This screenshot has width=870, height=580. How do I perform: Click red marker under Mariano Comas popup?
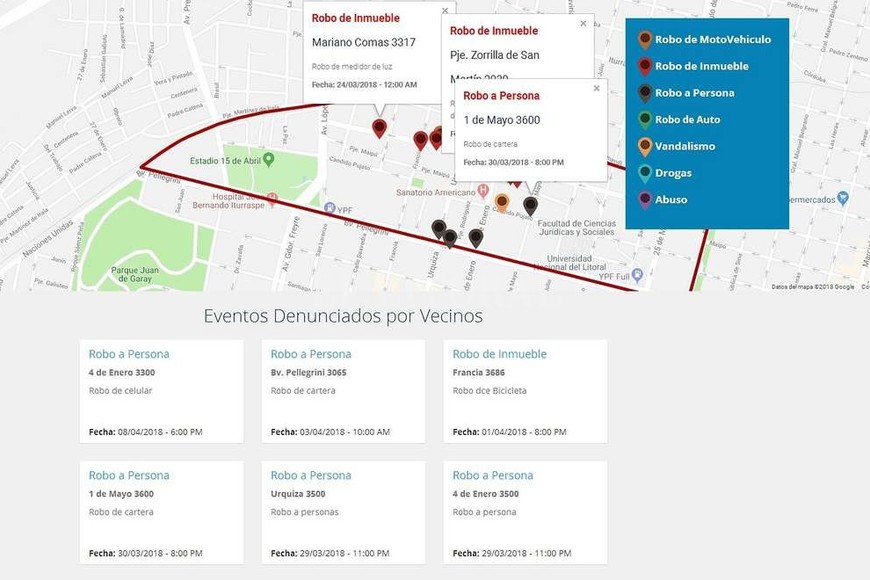click(379, 128)
